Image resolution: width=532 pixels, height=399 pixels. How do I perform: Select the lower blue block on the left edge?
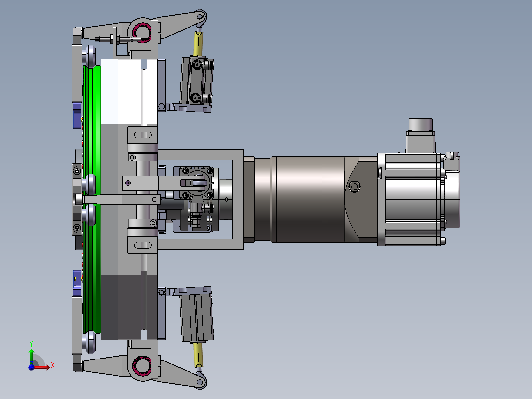(77, 283)
